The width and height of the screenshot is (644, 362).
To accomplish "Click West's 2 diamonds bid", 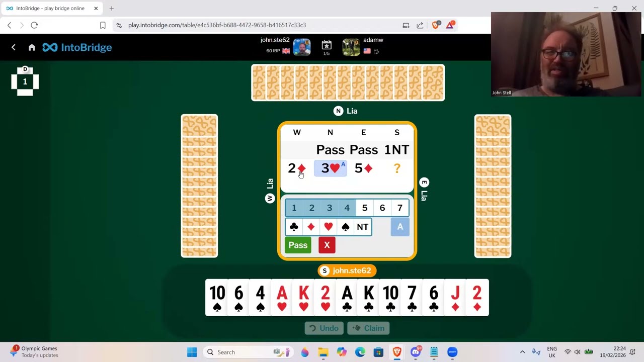I will click(297, 168).
